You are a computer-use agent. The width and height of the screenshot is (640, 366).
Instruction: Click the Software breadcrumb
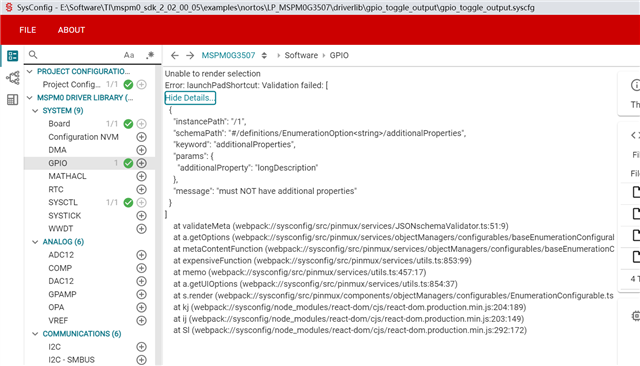[301, 55]
